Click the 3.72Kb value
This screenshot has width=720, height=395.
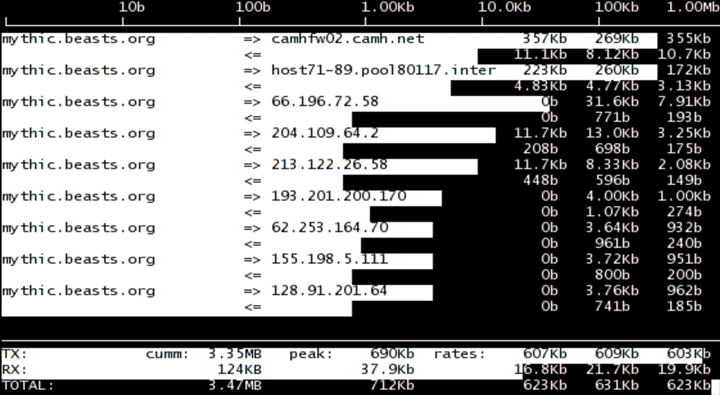click(612, 259)
